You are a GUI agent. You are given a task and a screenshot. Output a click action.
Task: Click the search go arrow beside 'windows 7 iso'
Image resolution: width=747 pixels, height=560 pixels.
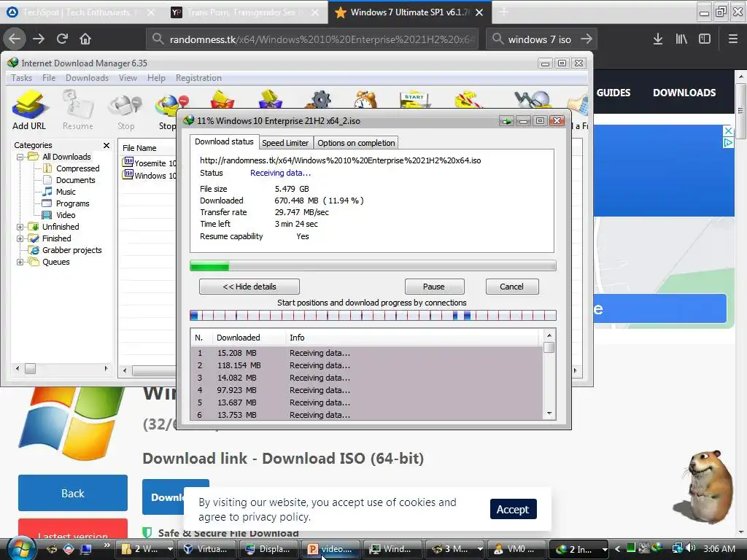click(x=587, y=39)
